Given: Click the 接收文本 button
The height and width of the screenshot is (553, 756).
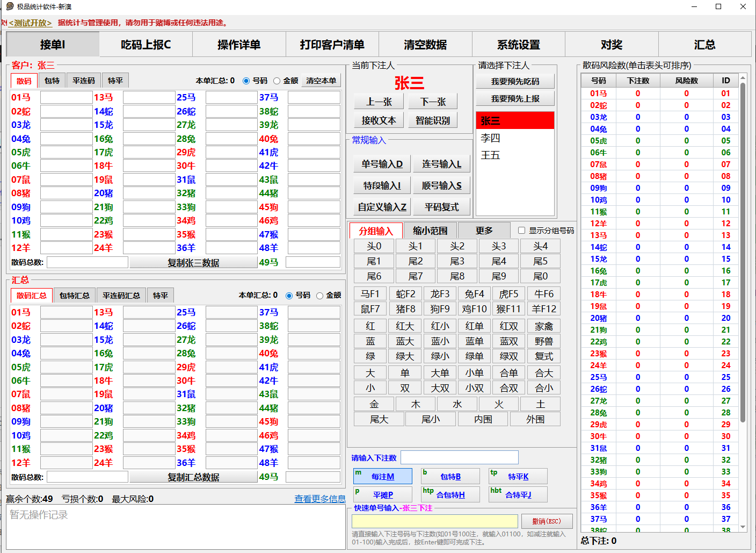Looking at the screenshot, I should [379, 120].
